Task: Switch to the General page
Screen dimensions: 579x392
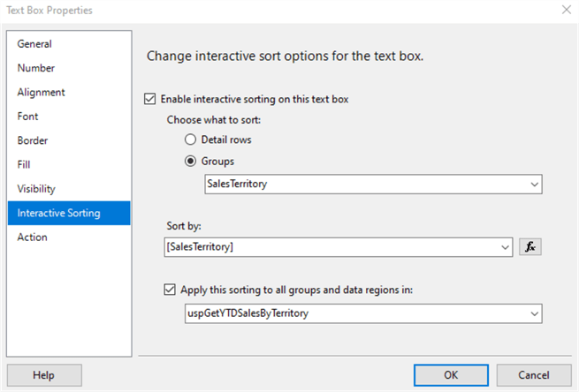Action: 35,44
